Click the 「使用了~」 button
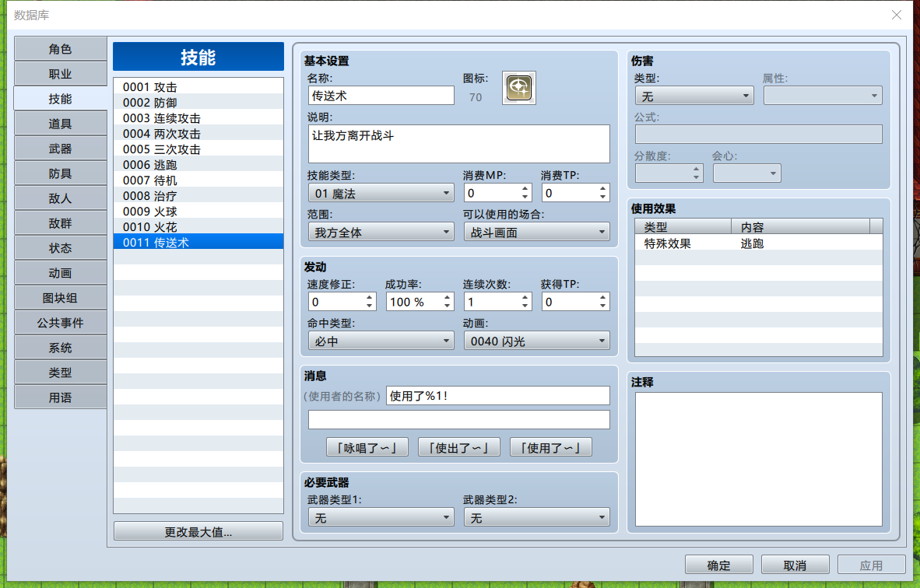920x588 pixels. click(x=551, y=447)
